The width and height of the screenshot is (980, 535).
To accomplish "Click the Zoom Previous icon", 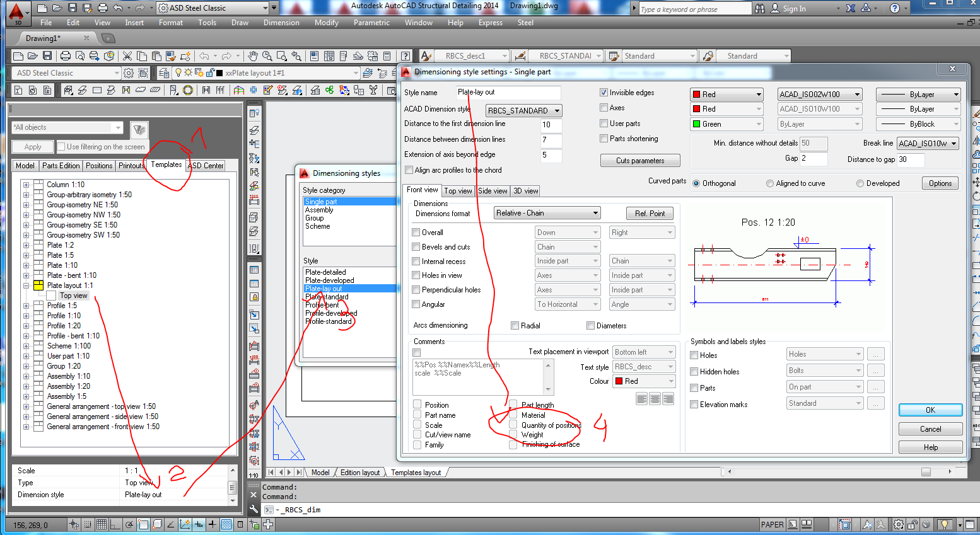I will tap(296, 56).
